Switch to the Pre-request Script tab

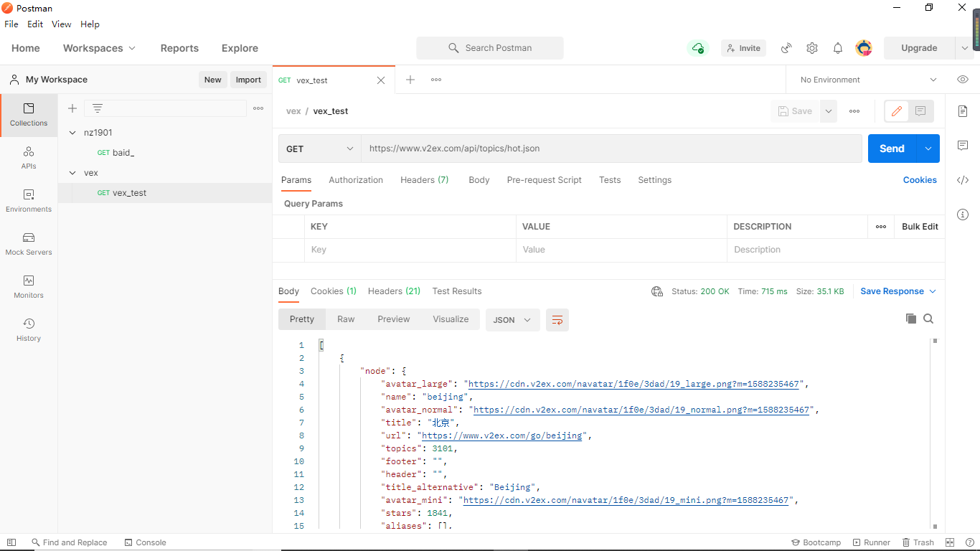[545, 180]
